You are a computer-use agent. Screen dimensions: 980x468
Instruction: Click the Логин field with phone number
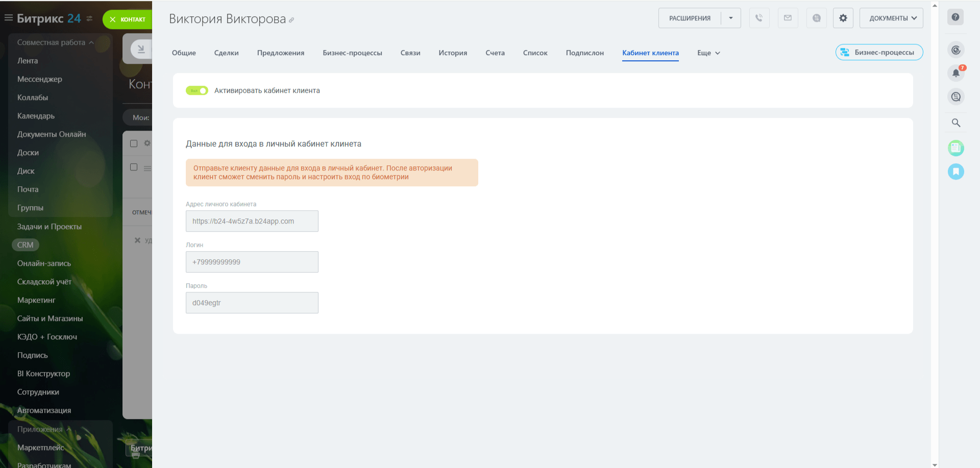tap(252, 262)
